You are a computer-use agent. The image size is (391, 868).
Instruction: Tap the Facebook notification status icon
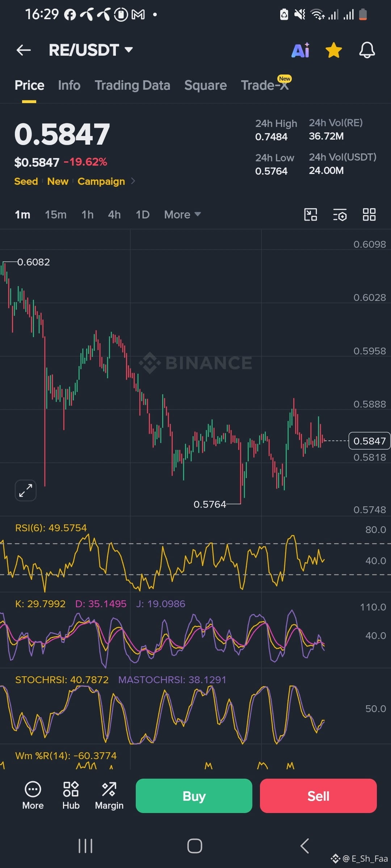(x=70, y=14)
